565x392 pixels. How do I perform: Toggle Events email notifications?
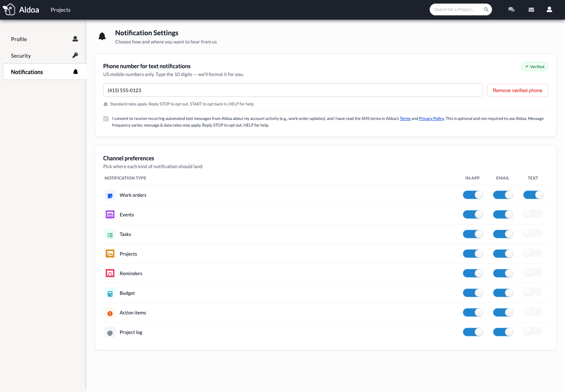point(503,214)
